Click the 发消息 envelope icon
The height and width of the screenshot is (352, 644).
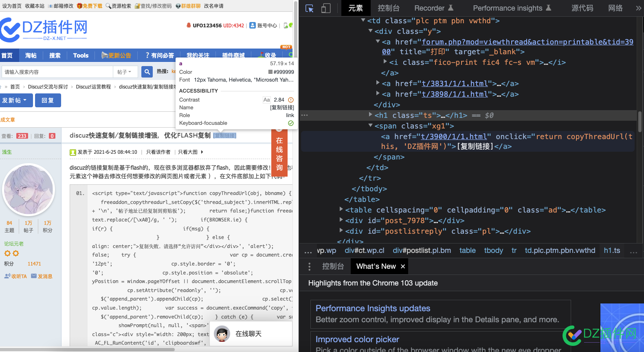coord(34,276)
